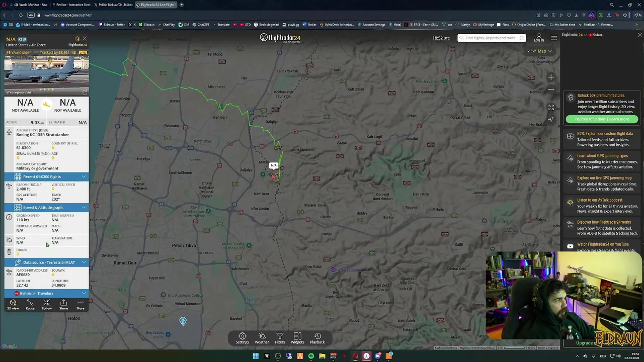Toggle fullscreen map view

tap(551, 108)
